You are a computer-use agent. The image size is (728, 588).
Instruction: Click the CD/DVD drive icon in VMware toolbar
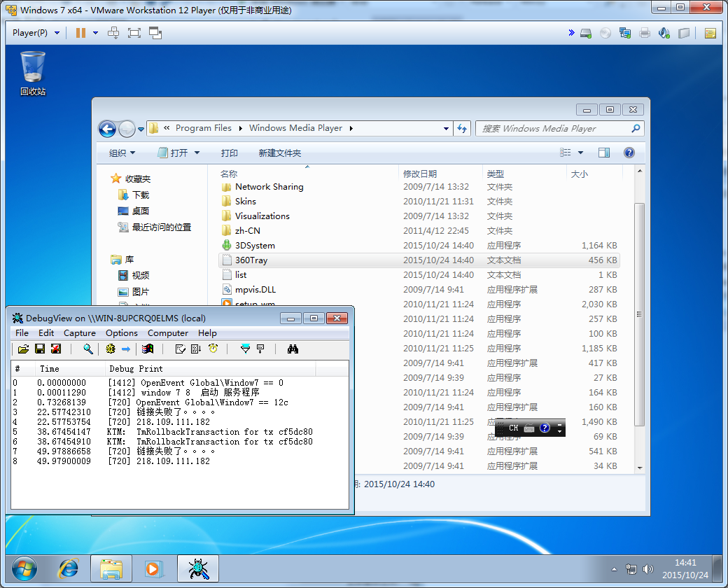pyautogui.click(x=605, y=33)
